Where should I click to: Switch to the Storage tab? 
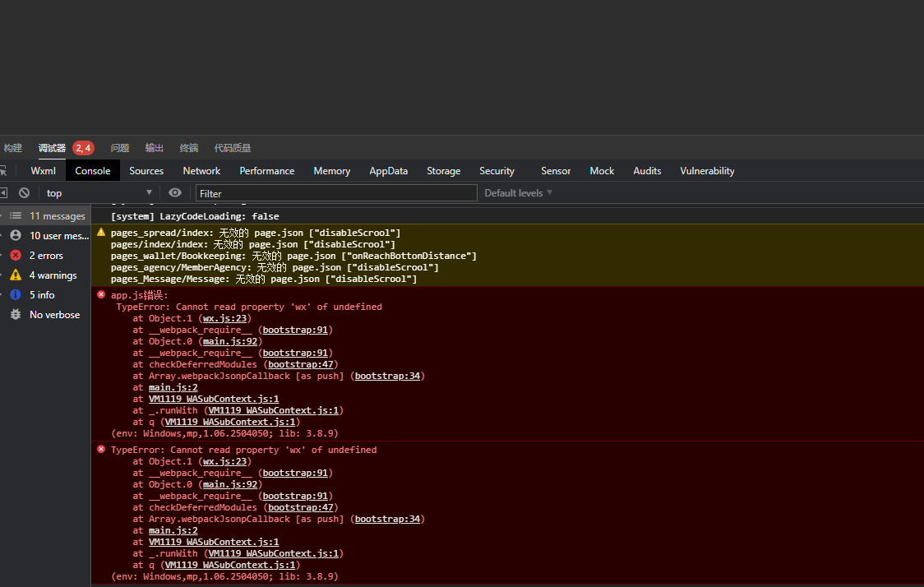(x=444, y=171)
